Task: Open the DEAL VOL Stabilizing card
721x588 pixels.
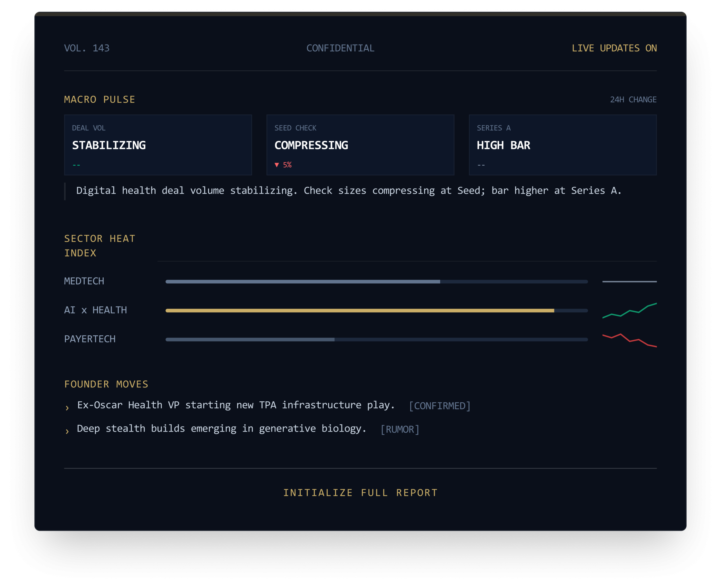Action: click(158, 145)
